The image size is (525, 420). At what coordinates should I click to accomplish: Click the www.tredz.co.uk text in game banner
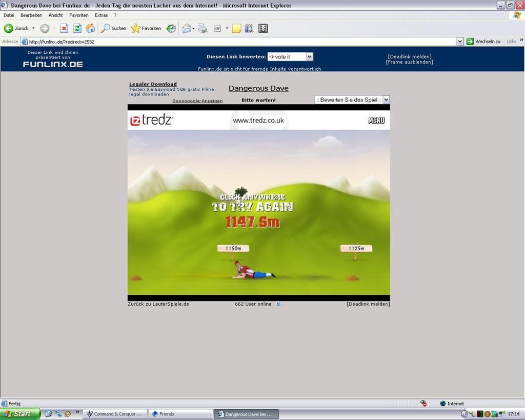click(x=258, y=120)
